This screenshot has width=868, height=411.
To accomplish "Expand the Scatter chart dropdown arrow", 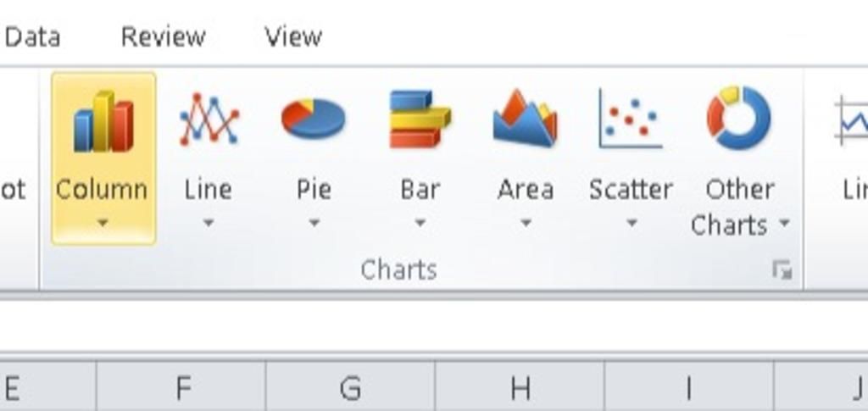I will pos(631,224).
